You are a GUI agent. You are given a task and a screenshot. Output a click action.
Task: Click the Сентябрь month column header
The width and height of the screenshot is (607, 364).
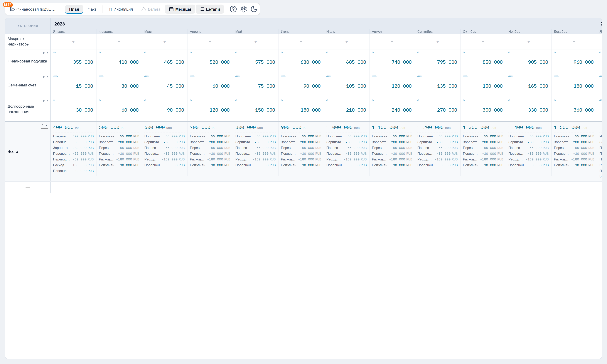(x=425, y=32)
